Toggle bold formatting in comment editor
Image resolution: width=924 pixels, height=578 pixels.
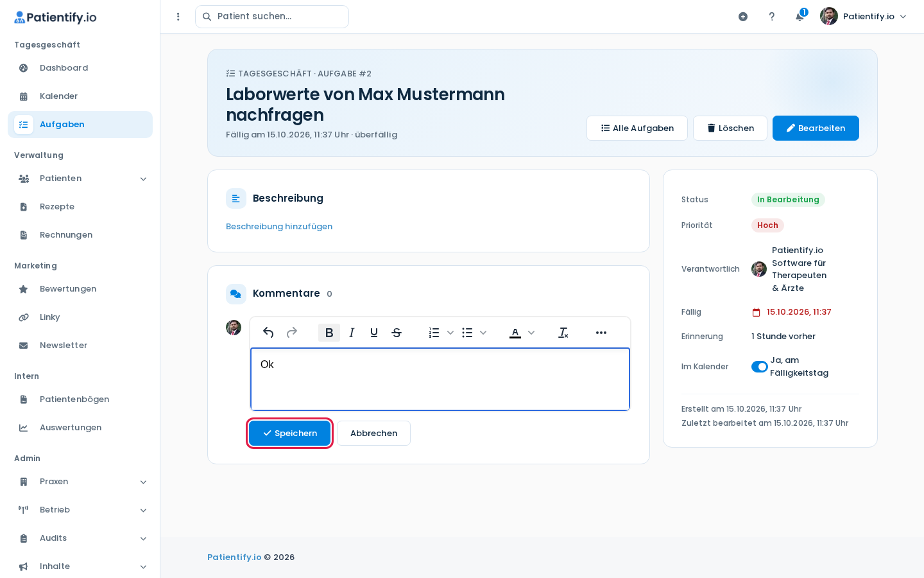pos(329,333)
